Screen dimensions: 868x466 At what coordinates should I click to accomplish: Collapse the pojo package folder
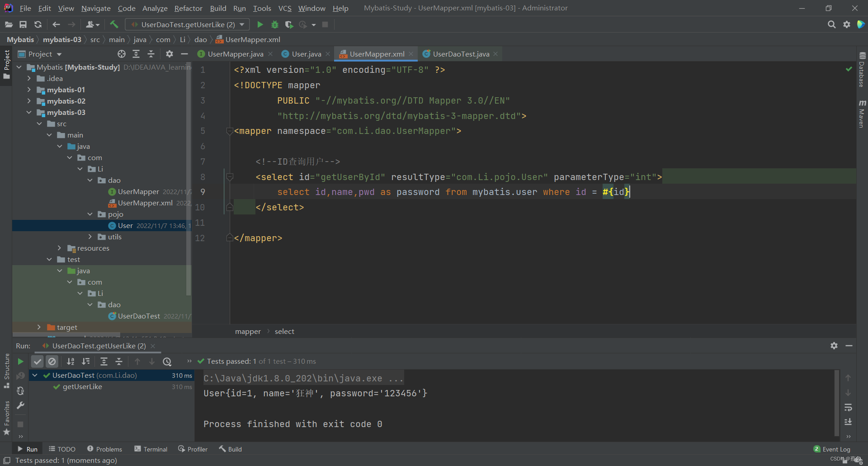coord(90,214)
